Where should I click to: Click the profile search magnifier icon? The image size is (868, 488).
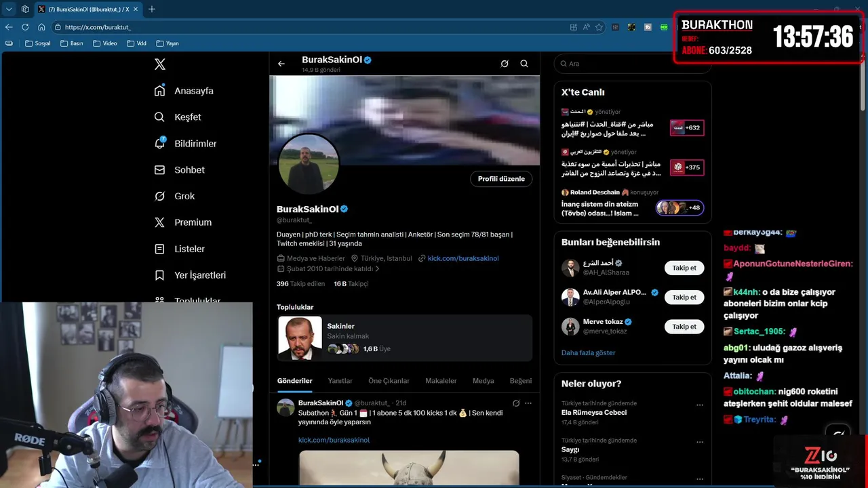click(x=524, y=64)
